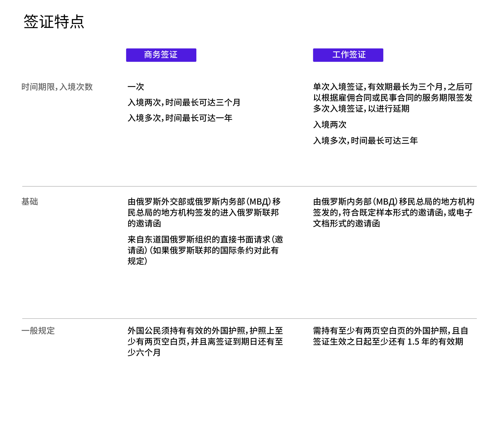
Task: Click the 商务签证 purple header button
Action: click(161, 55)
